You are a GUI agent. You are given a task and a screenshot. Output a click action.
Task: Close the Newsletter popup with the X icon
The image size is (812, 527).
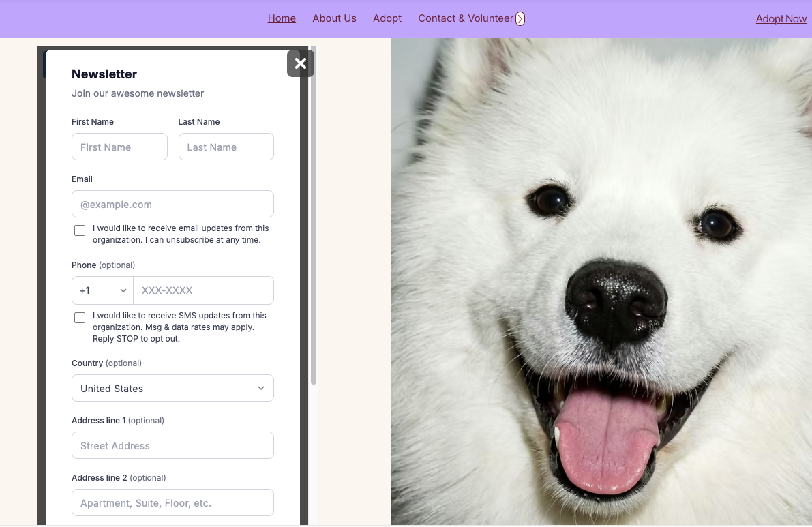[301, 63]
